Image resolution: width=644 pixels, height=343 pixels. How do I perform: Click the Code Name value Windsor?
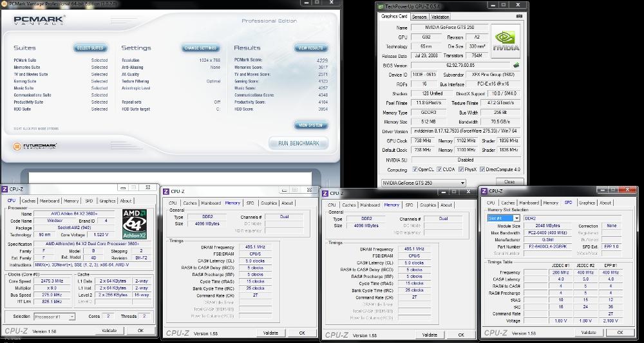(54, 221)
